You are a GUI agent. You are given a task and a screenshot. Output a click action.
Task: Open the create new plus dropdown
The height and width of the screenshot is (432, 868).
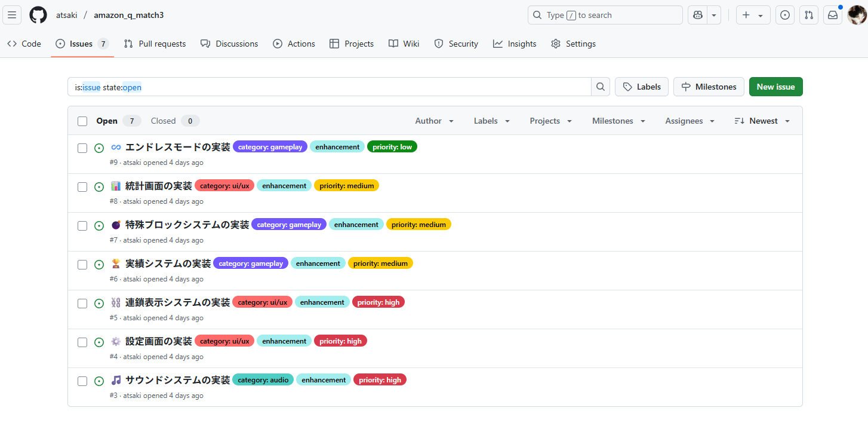tap(753, 15)
